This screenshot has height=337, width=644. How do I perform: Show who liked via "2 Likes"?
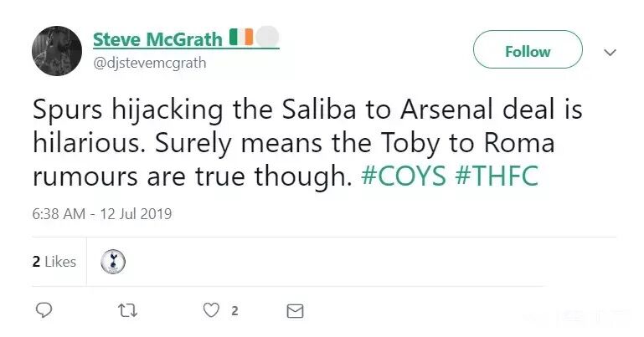[54, 262]
